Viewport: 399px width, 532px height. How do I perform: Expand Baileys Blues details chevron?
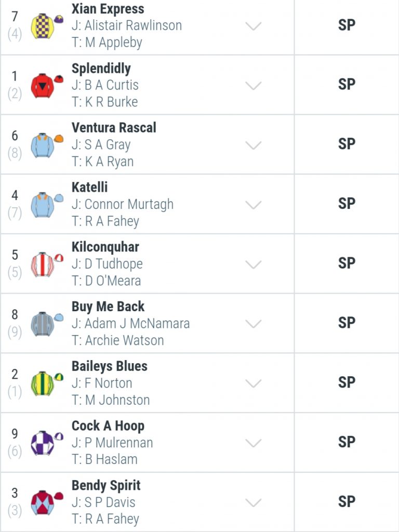(x=254, y=383)
